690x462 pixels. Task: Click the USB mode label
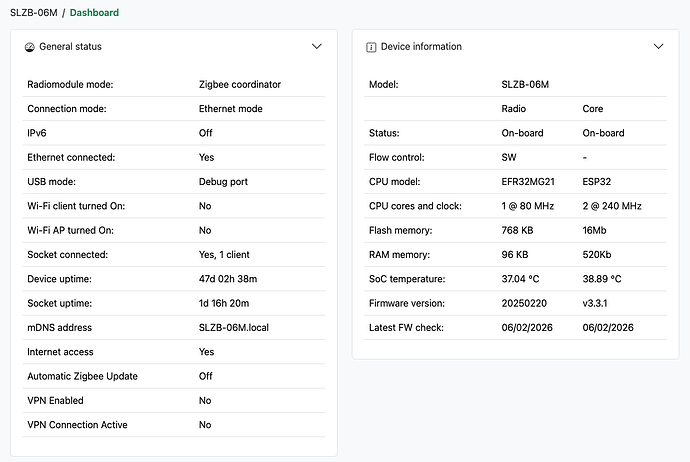coord(51,182)
